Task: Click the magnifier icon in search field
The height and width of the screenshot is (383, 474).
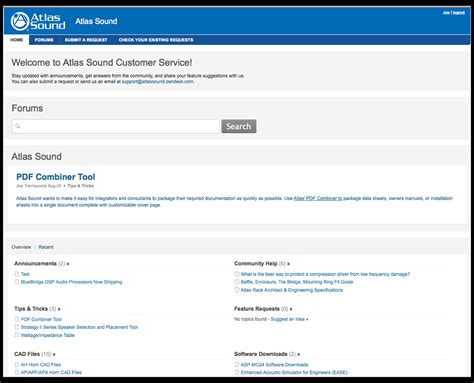Action: pos(18,126)
